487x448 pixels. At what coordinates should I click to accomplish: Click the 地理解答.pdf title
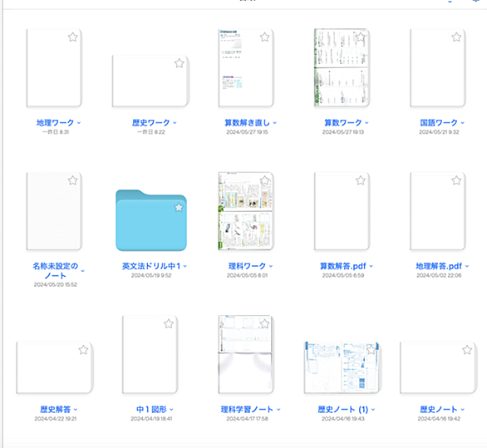(x=439, y=266)
